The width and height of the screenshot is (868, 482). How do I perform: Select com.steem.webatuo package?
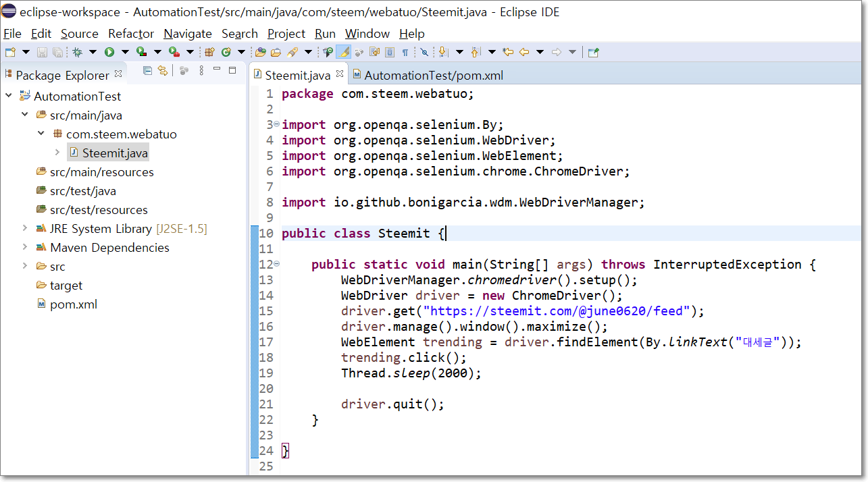[x=122, y=134]
